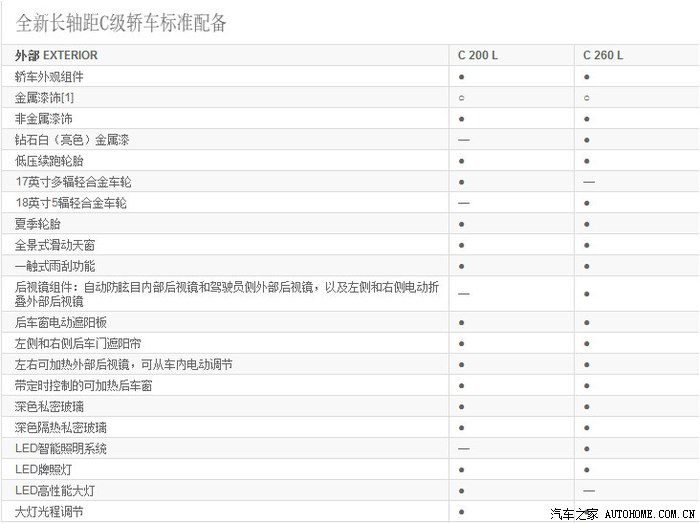Click the C 260 L dot for 18英寸5辐轻合金车轮
700x523 pixels.
[587, 203]
